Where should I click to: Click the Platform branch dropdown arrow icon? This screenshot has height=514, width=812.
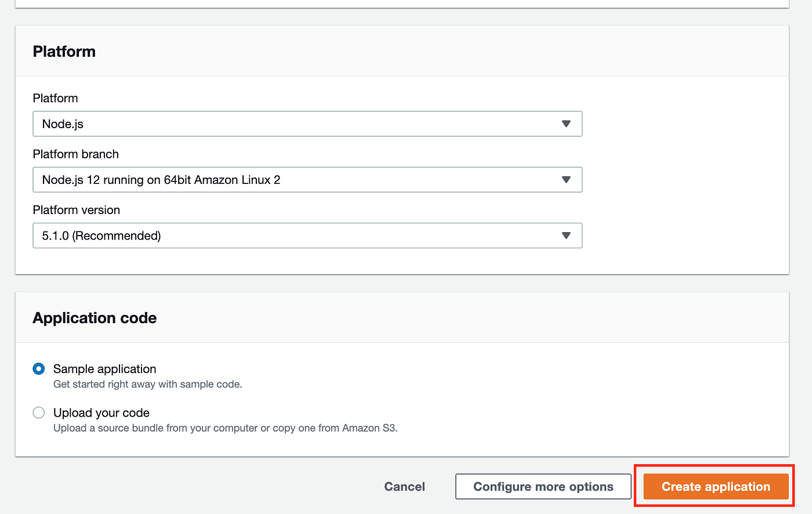pos(566,180)
